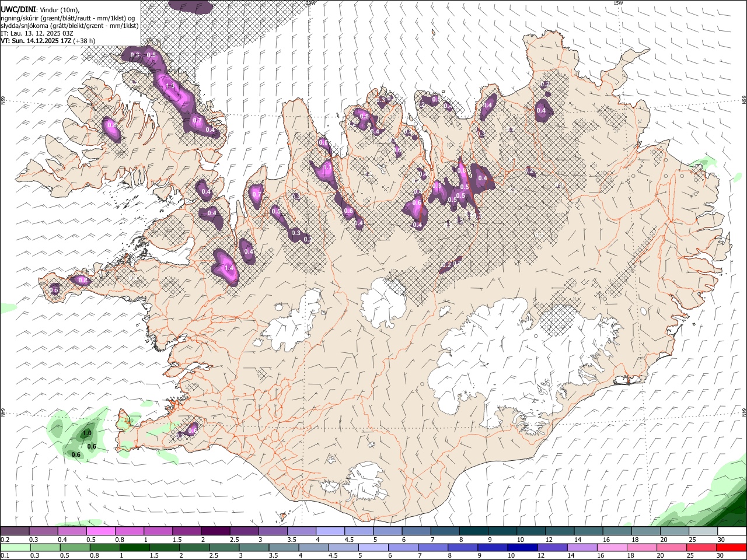Pick the lower legend swatch labeled 12
The height and width of the screenshot is (560, 747).
(552, 547)
